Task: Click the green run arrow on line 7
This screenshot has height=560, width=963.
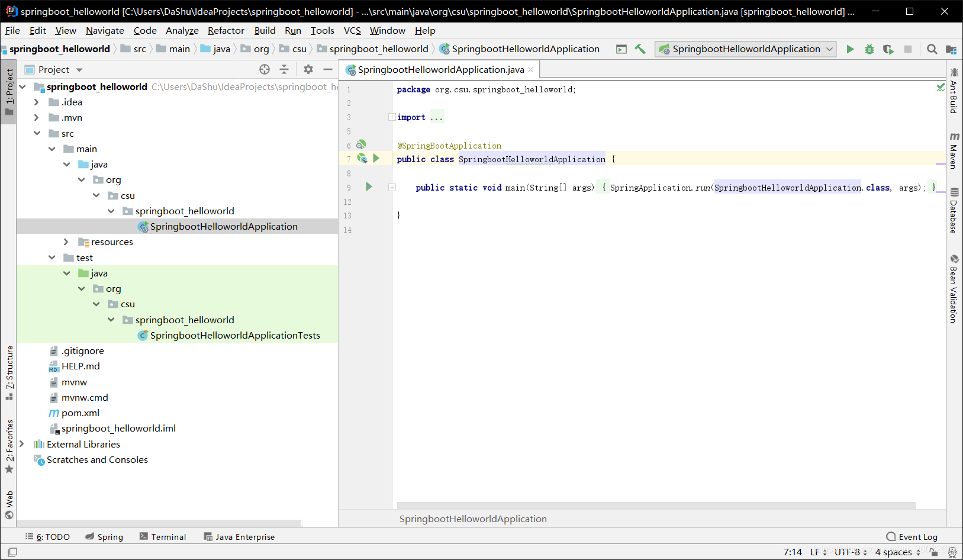Action: coord(376,159)
